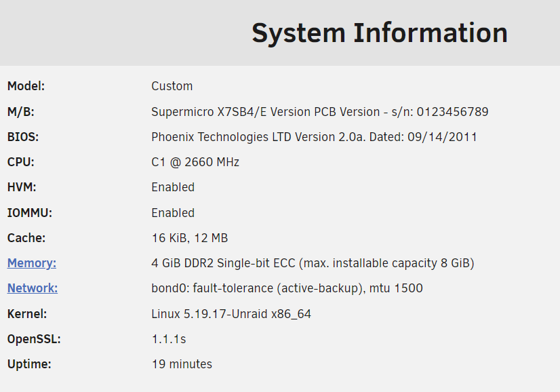The width and height of the screenshot is (560, 392).
Task: Click the Kernel: label
Action: pos(27,314)
